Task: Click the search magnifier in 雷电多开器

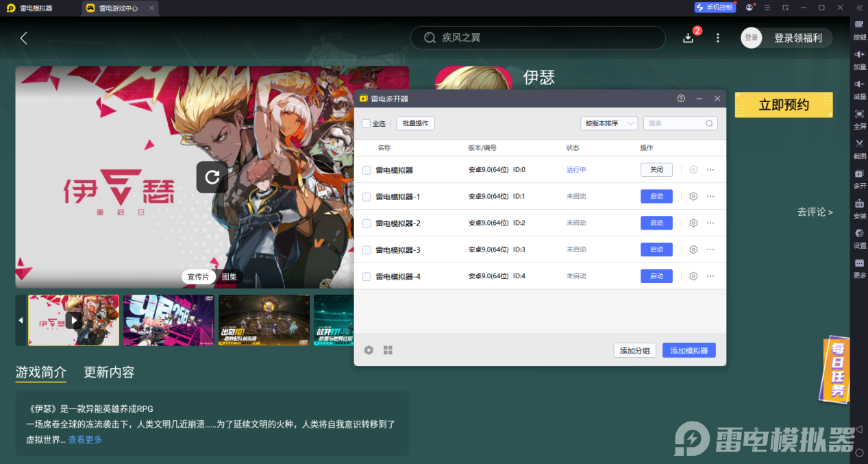Action: click(x=710, y=123)
